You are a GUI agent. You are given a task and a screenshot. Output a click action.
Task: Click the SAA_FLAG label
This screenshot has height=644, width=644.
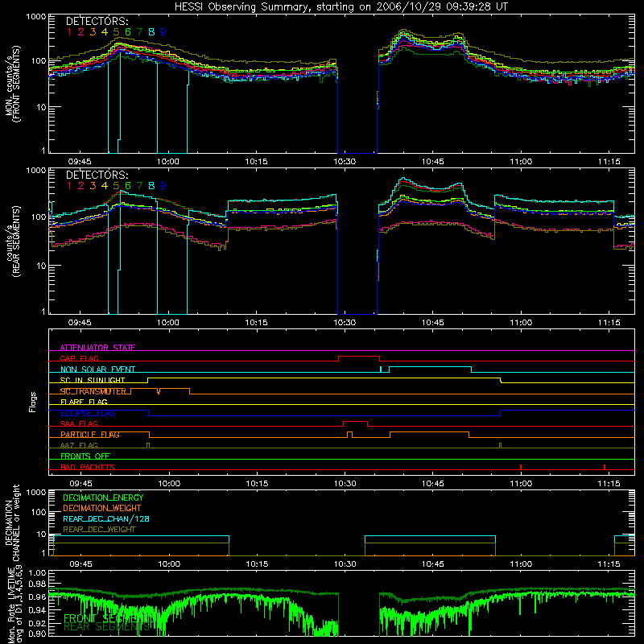tap(79, 423)
